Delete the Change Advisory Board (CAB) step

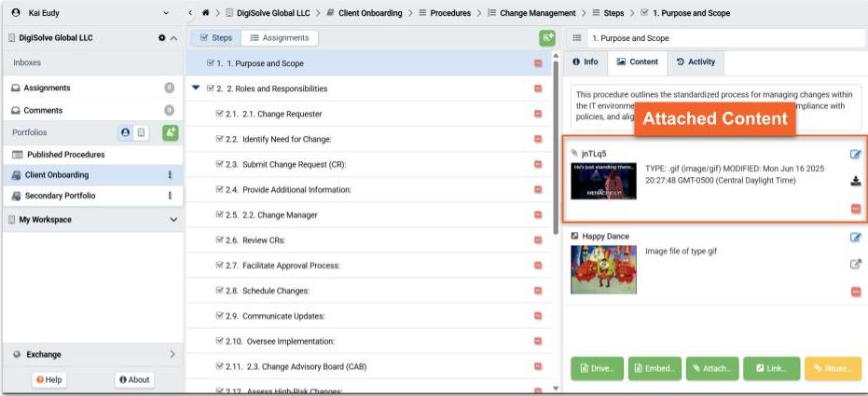pos(538,366)
